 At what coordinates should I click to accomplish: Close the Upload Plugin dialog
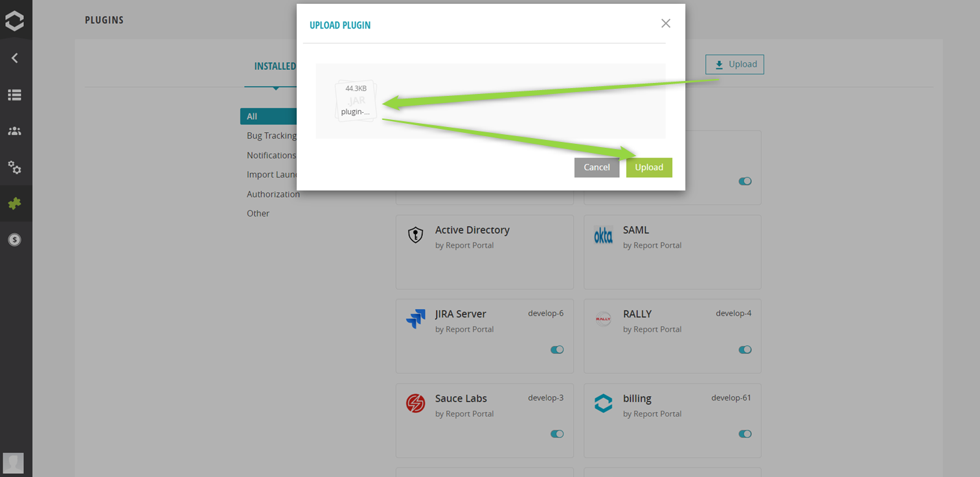point(665,23)
